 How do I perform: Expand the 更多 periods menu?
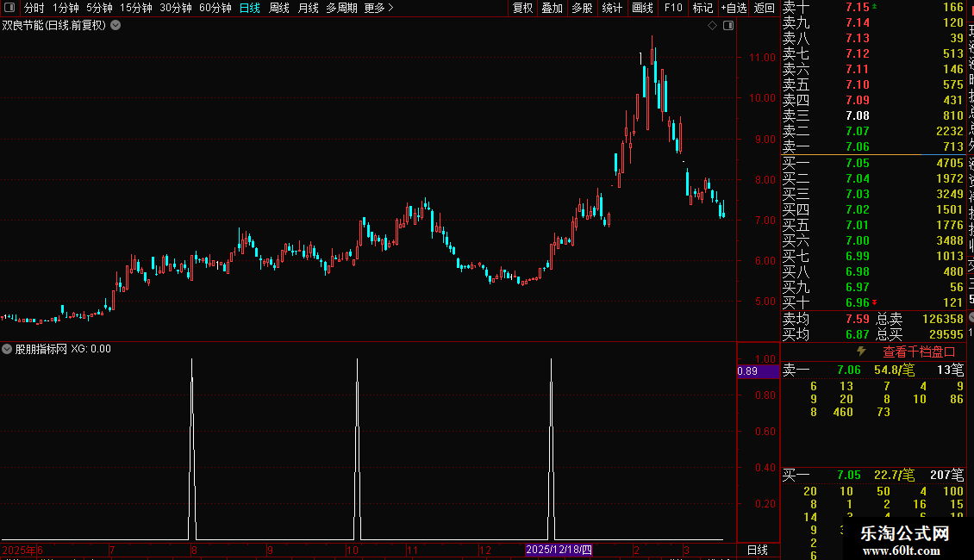[379, 8]
